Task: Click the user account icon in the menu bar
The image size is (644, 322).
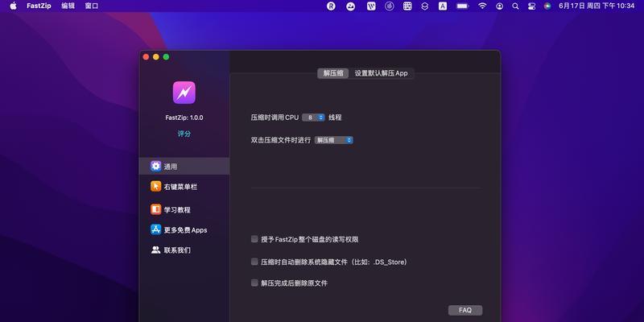Action: pyautogui.click(x=499, y=6)
